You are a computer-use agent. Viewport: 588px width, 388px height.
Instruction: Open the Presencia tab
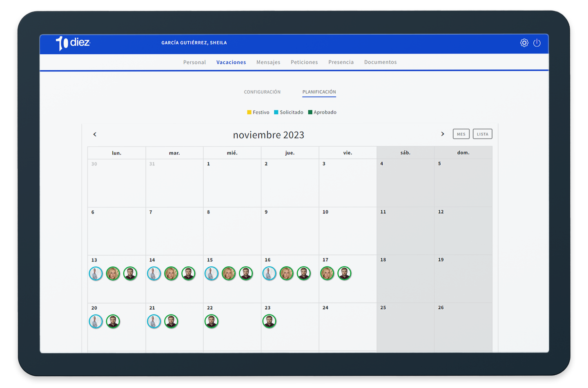pyautogui.click(x=341, y=62)
